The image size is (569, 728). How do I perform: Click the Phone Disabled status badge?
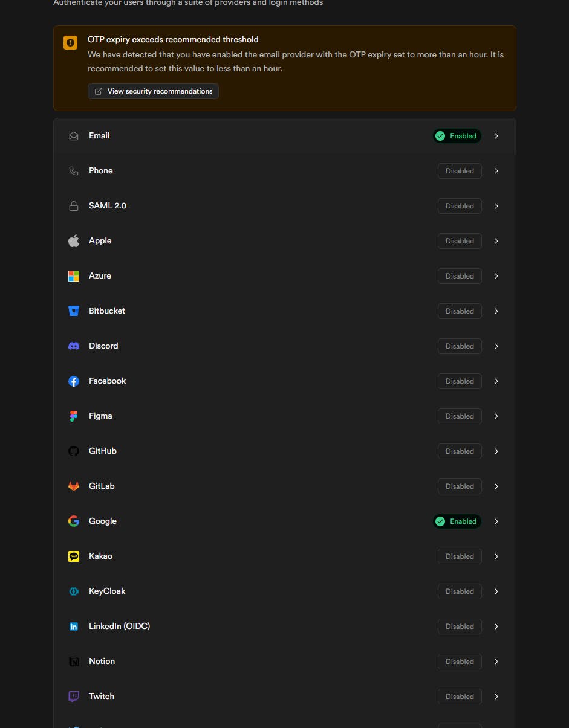[460, 171]
